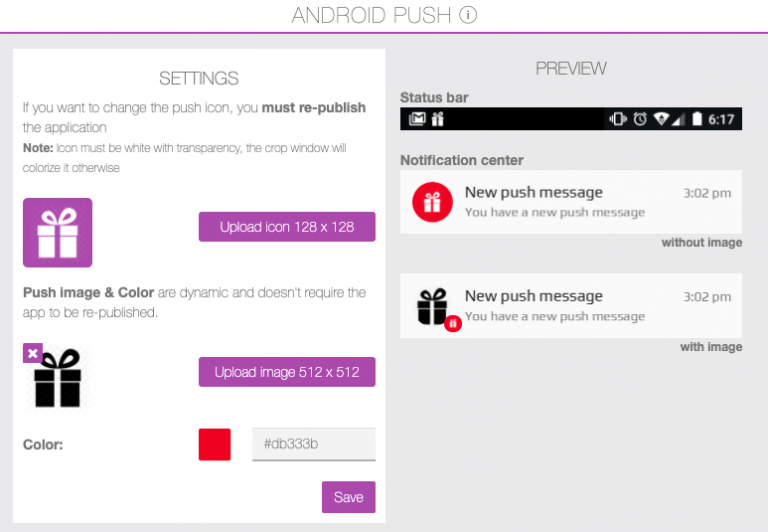Click the black gift push image thumbnail
The width and height of the screenshot is (768, 532).
[x=58, y=378]
